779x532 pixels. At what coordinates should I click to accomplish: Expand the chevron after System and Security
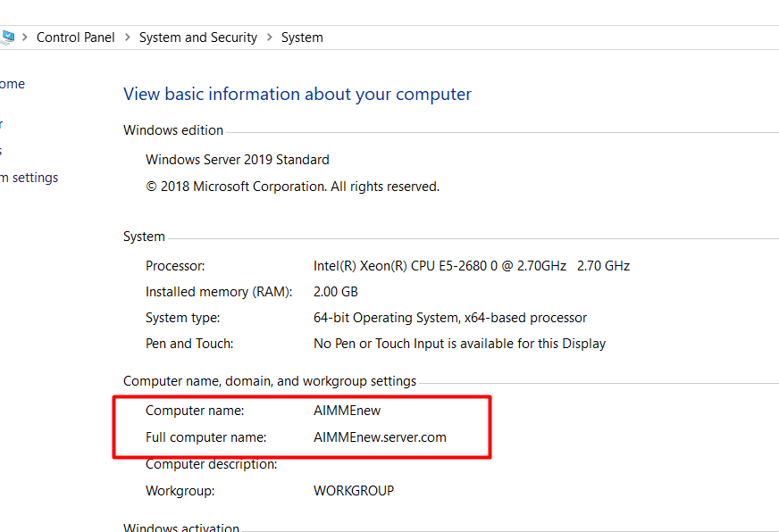(269, 37)
